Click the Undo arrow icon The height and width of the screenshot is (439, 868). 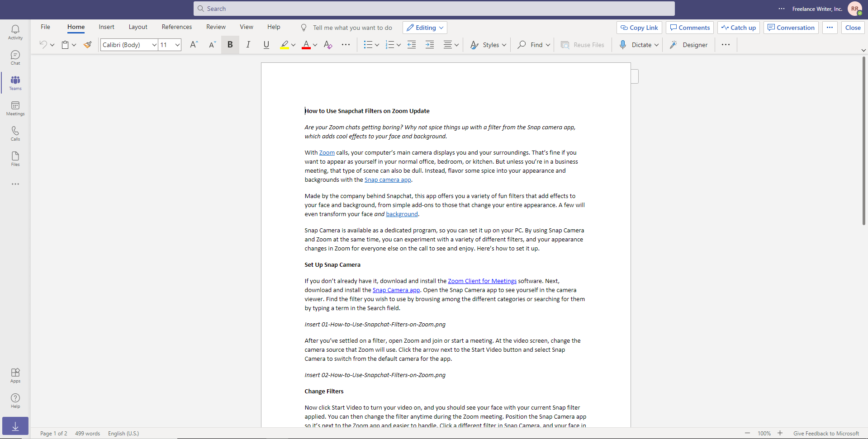point(43,44)
